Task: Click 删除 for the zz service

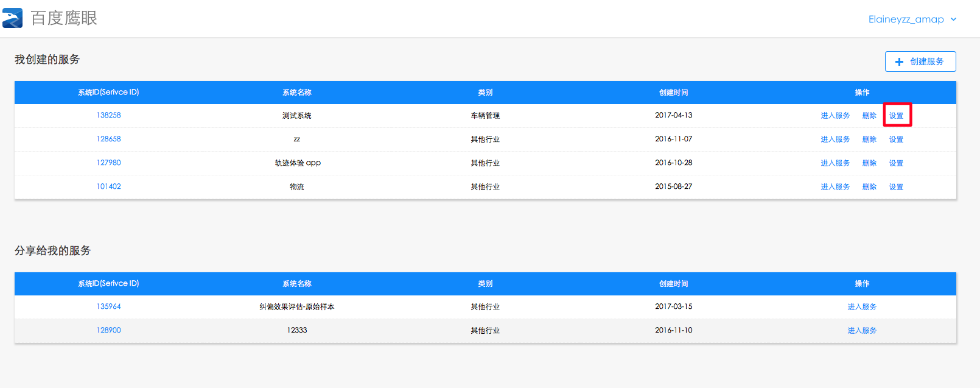Action: pos(869,139)
